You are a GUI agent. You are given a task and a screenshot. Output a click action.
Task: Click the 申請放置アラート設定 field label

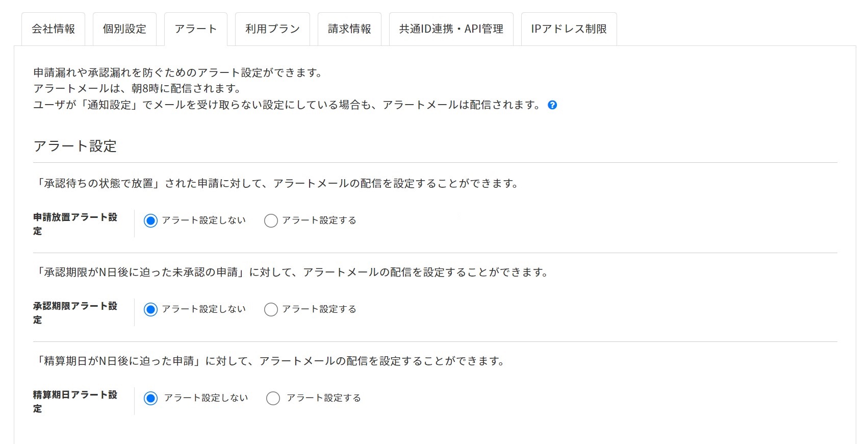[75, 224]
